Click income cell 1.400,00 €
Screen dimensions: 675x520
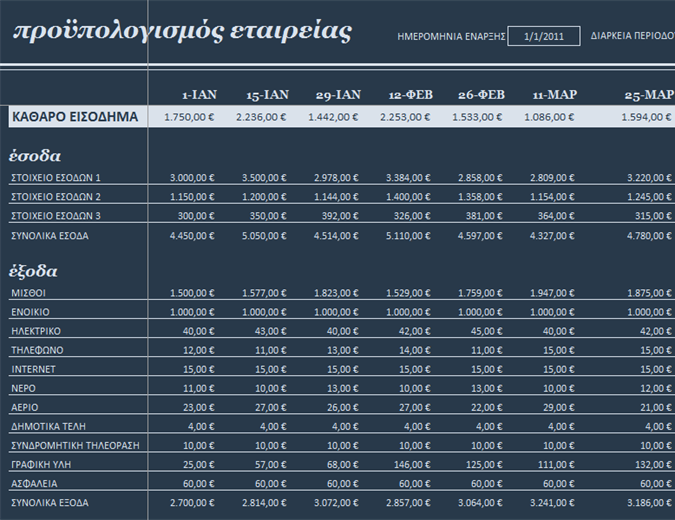(408, 197)
